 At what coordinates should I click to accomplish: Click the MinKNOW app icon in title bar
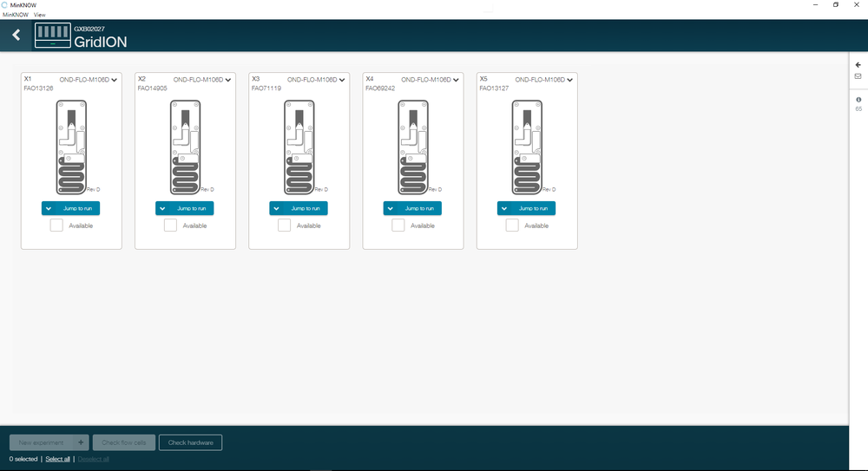[4, 5]
